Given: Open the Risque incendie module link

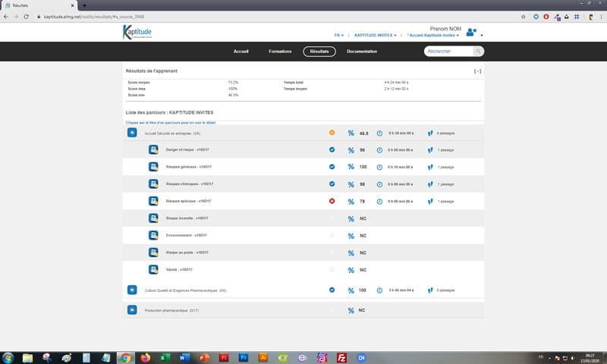Looking at the screenshot, I should point(187,218).
